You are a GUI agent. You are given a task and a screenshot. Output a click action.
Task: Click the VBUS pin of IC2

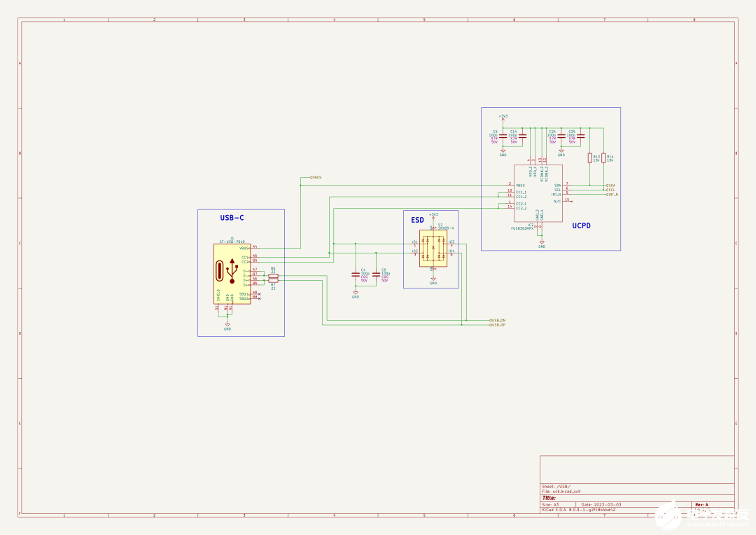coord(510,185)
